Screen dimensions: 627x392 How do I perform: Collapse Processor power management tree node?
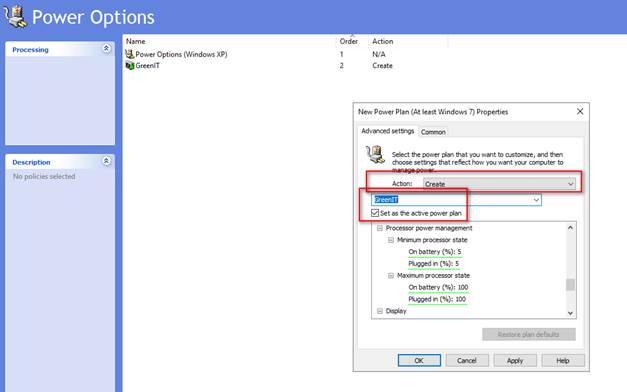pos(380,228)
